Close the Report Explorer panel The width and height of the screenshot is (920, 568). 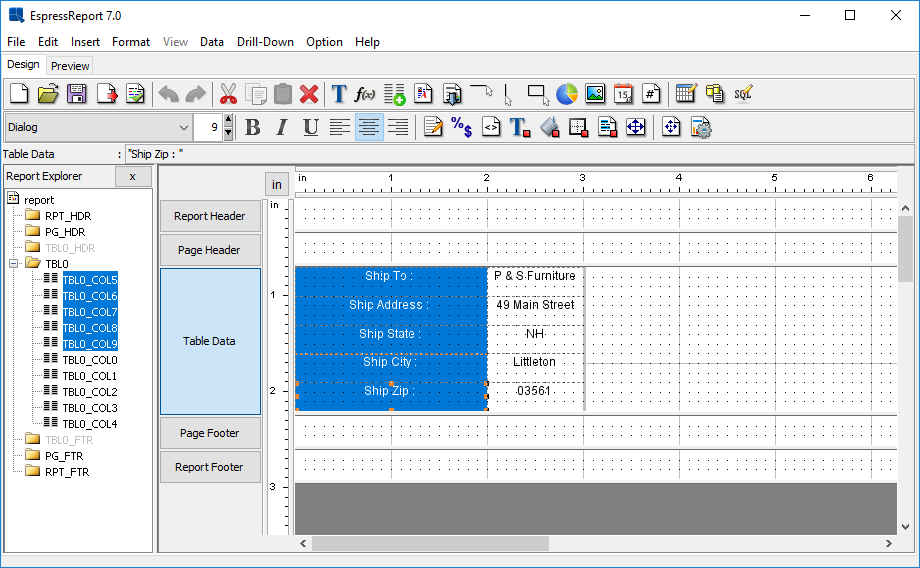[133, 176]
